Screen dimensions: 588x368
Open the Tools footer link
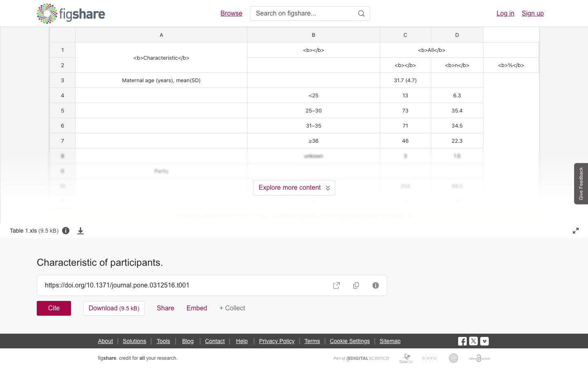tap(163, 341)
